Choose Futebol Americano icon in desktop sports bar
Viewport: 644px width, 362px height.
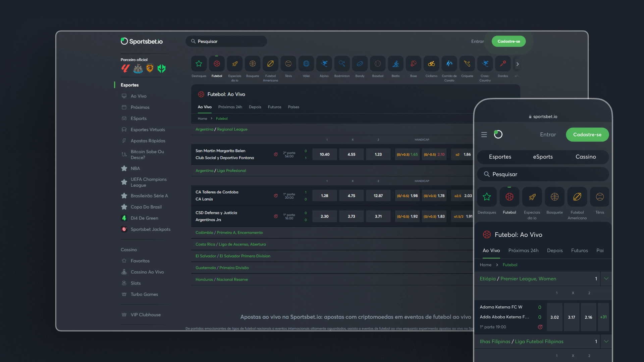point(270,64)
